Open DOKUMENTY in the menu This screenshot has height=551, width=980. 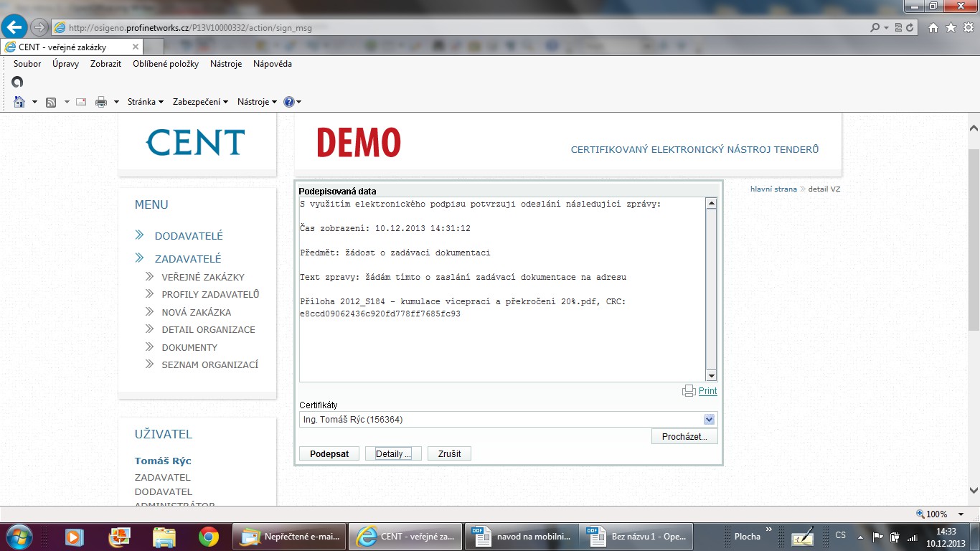[189, 347]
